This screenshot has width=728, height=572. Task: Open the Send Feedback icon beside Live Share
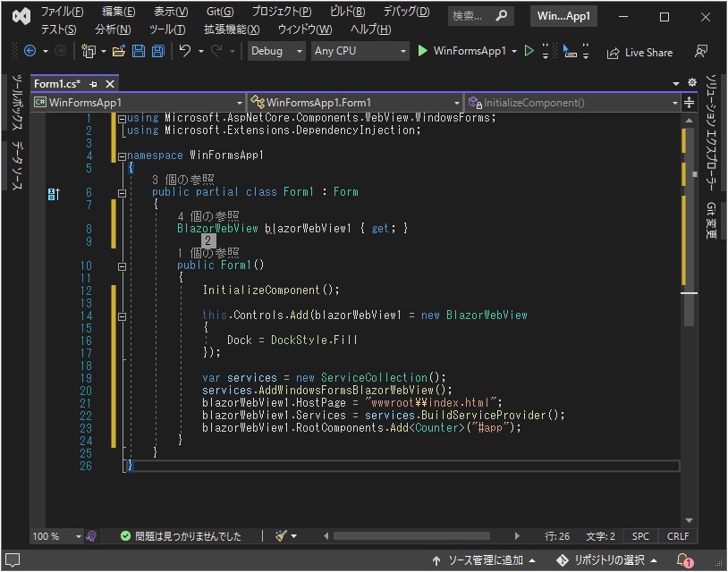click(x=700, y=52)
